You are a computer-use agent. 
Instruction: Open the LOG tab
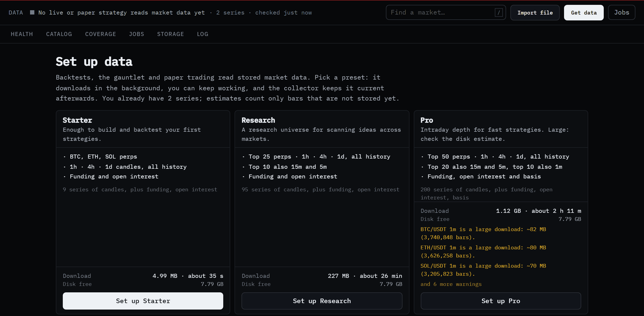[203, 34]
